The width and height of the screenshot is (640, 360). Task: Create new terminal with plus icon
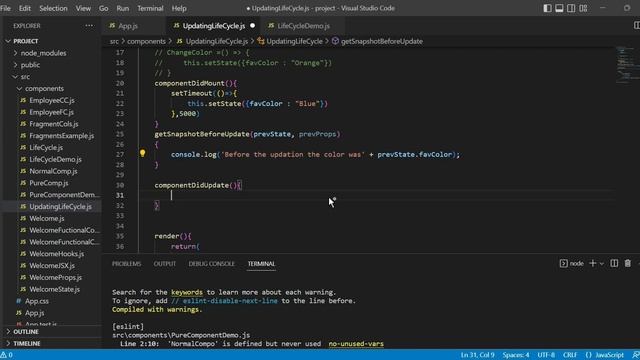(593, 263)
